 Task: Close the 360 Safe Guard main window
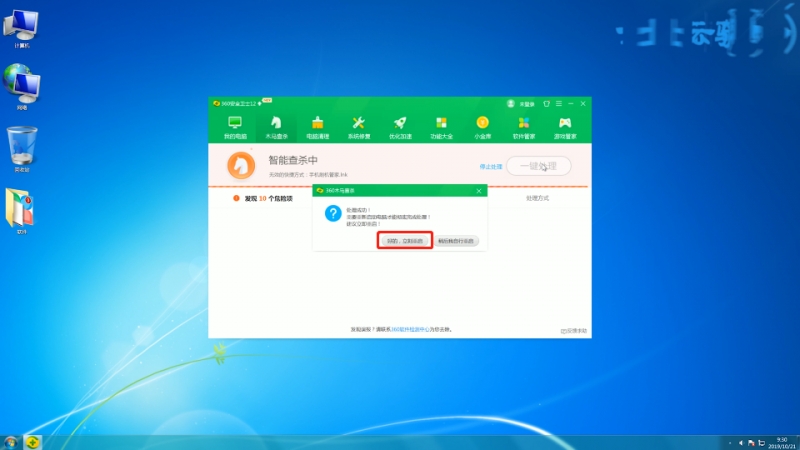tap(583, 104)
